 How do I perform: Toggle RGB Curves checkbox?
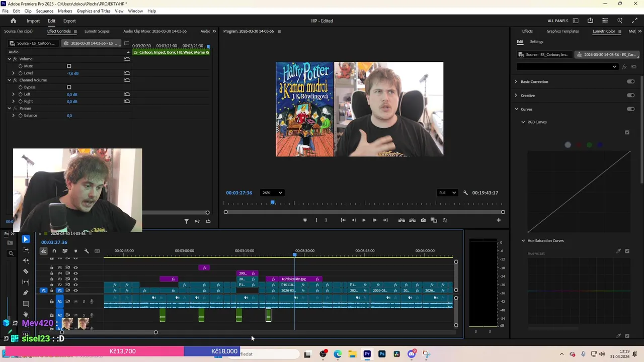pyautogui.click(x=627, y=133)
